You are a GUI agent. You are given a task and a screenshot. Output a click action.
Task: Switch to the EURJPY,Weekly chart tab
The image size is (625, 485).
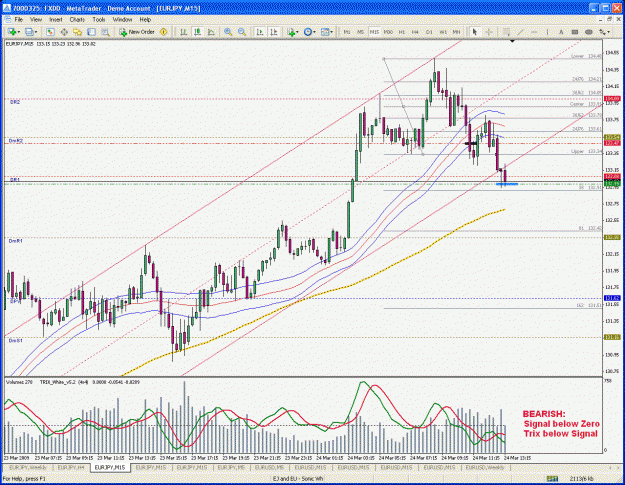pos(28,467)
